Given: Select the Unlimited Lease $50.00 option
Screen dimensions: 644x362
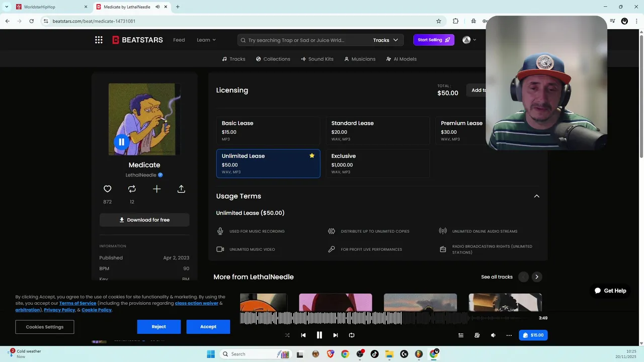Looking at the screenshot, I should 268,163.
